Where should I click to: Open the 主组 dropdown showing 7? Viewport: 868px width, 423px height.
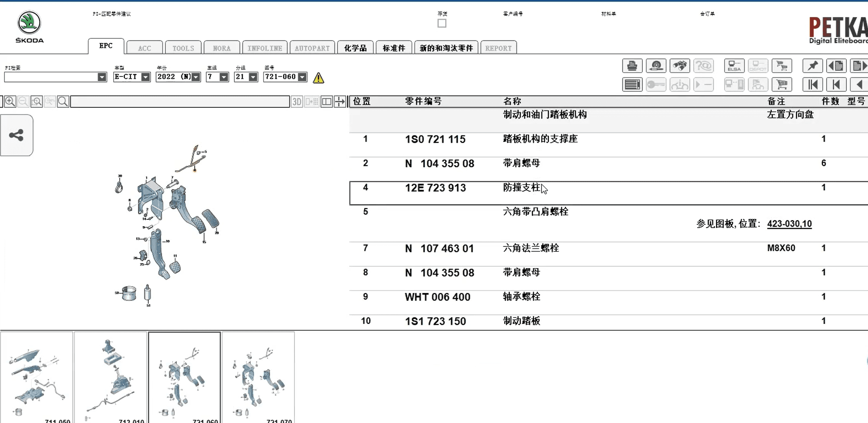coord(224,77)
